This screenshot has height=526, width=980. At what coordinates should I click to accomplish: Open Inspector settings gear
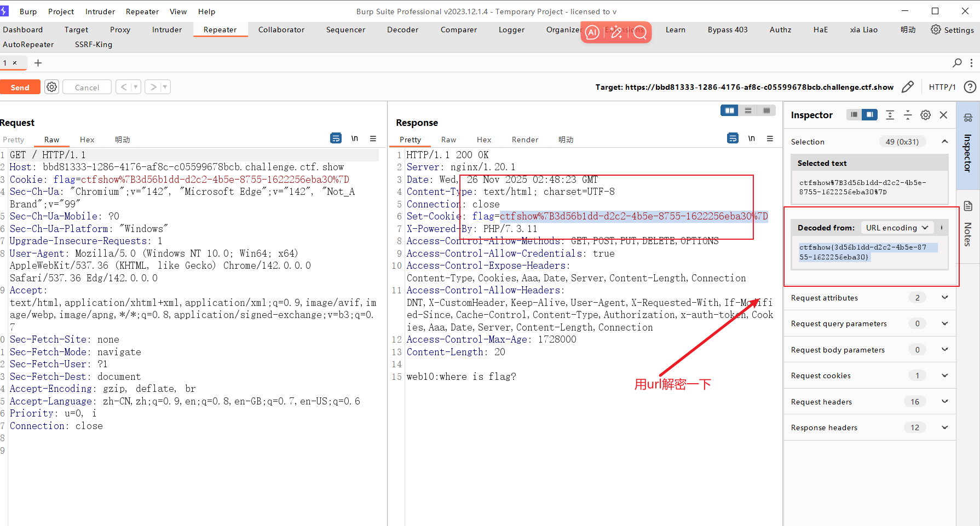(x=926, y=115)
